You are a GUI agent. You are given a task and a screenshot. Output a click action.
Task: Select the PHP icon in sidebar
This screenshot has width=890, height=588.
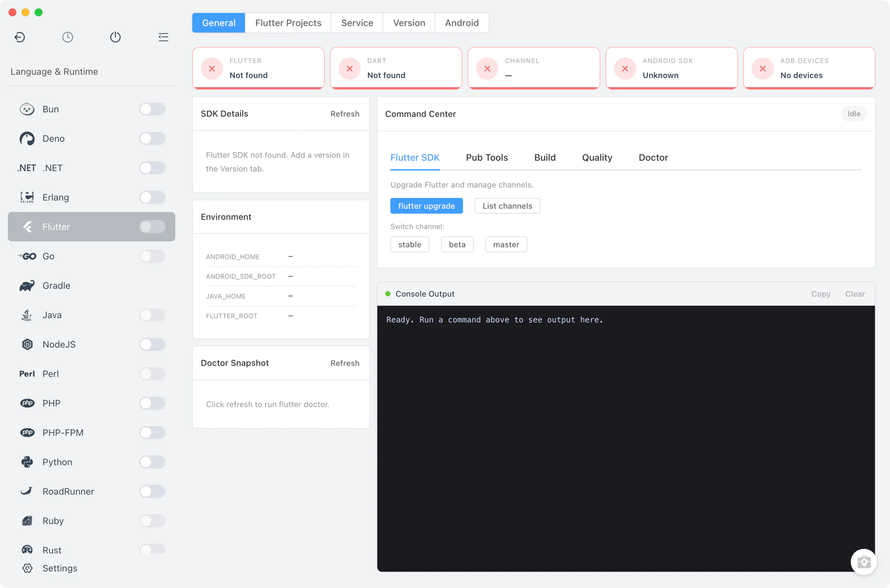pyautogui.click(x=27, y=403)
